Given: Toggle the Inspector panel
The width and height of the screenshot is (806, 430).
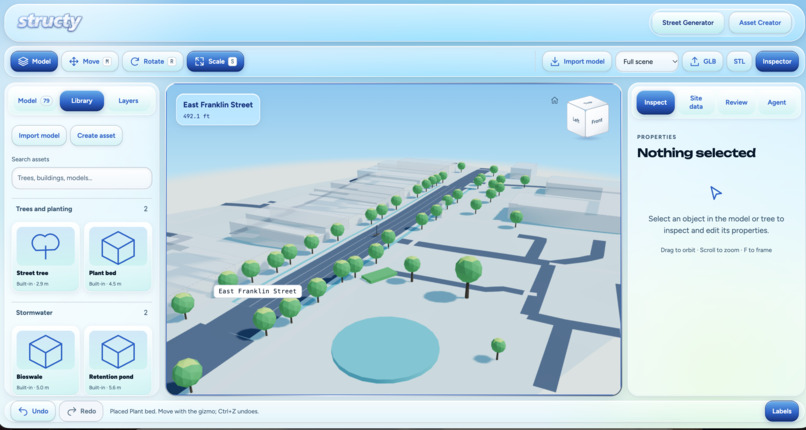Looking at the screenshot, I should coord(777,61).
